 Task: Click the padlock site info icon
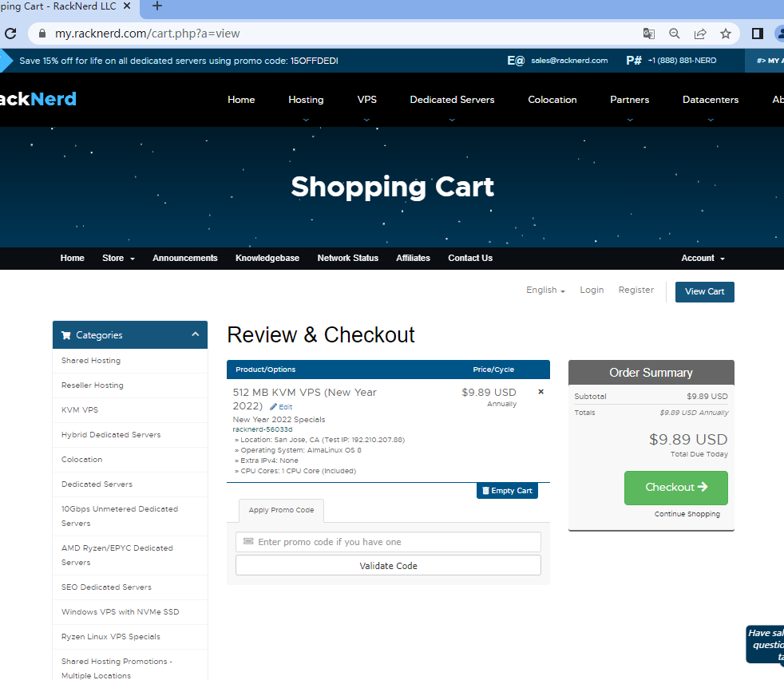coord(42,34)
